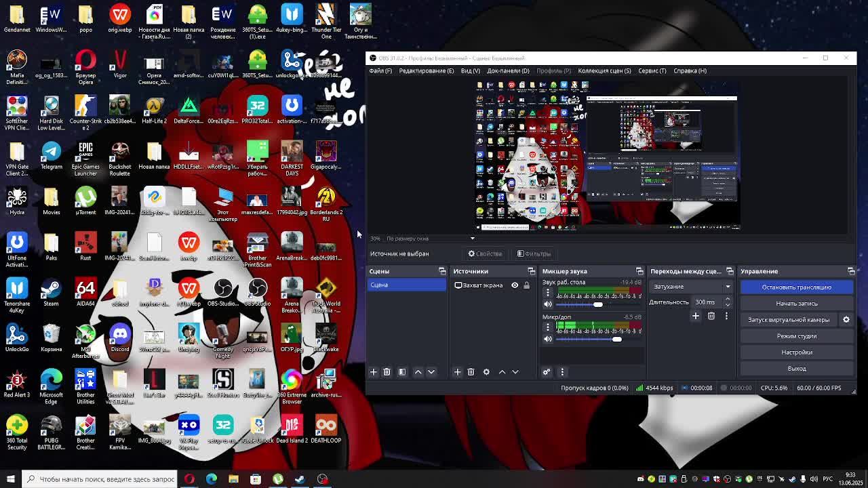Mute the Микр/доп audio channel

(x=548, y=339)
